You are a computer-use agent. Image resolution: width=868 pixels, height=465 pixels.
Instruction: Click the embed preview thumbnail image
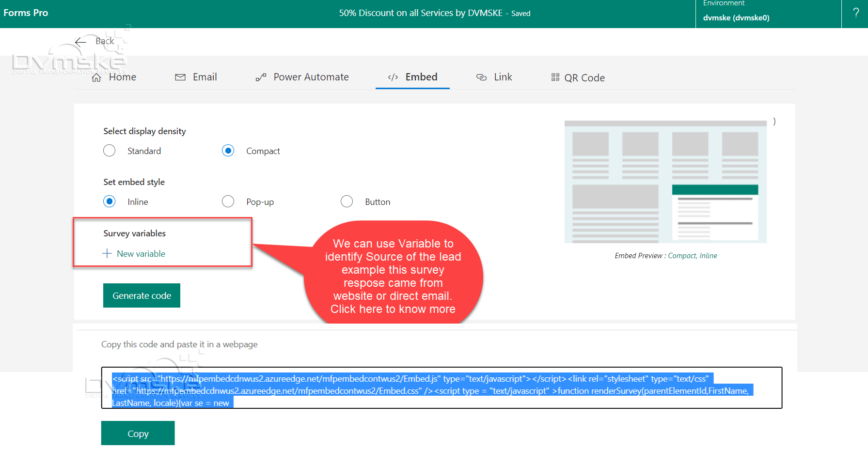tap(665, 182)
